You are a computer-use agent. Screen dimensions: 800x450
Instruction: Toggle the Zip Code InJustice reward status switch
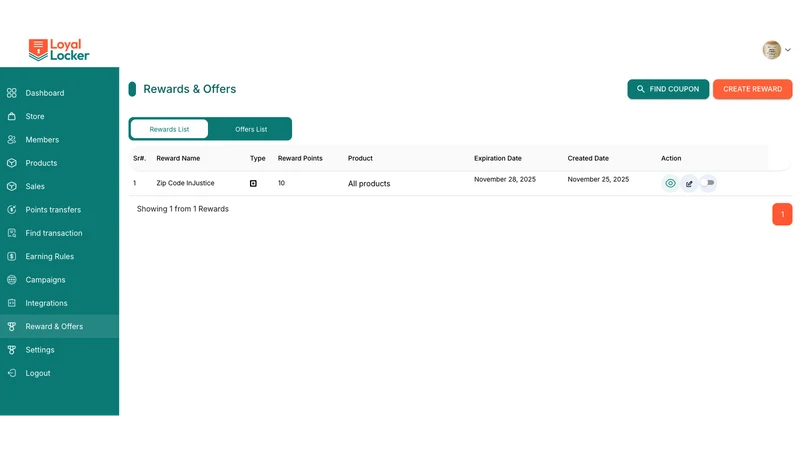(708, 183)
